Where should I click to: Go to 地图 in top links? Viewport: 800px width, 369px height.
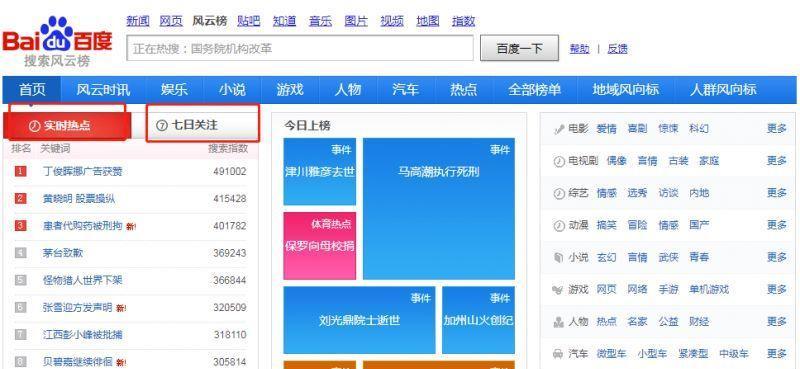click(x=428, y=21)
